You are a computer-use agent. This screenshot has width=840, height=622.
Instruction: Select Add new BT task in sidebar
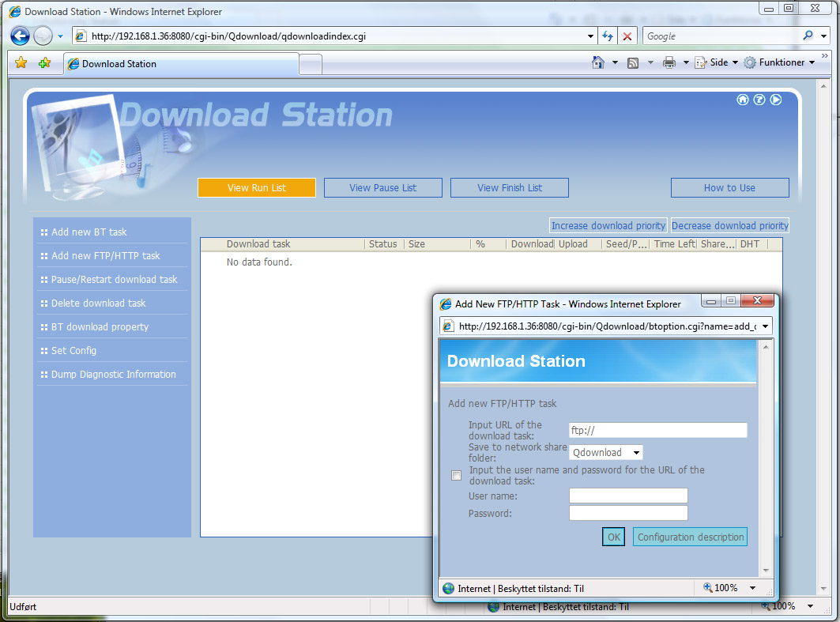89,232
